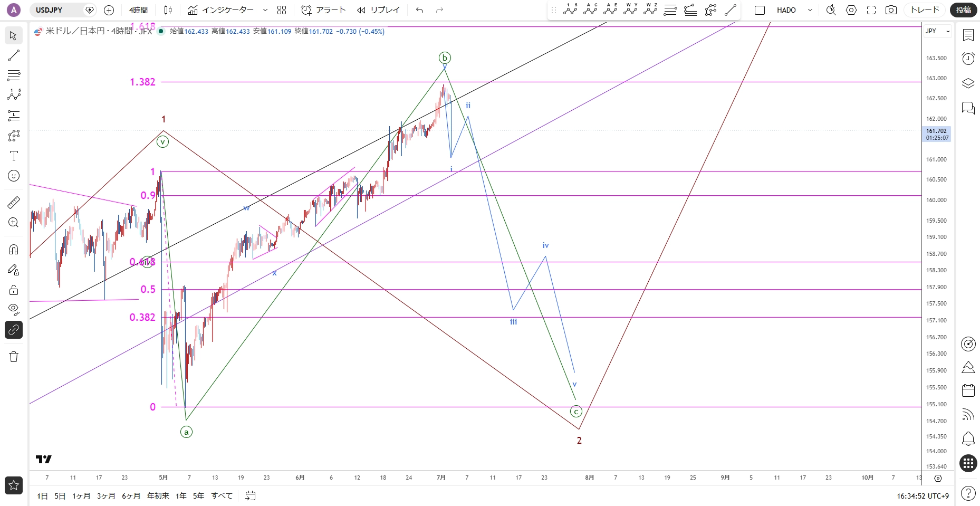Viewport: 980px width, 506px height.
Task: Lock all drawing tools
Action: [x=14, y=290]
